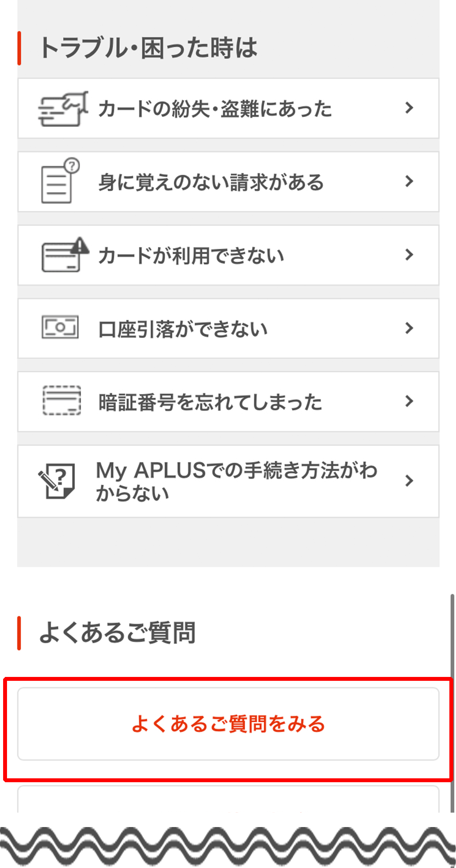Viewport: 456px width, 868px height.
Task: Select the カードの紛失・盗難にあった menu item
Action: (215, 109)
